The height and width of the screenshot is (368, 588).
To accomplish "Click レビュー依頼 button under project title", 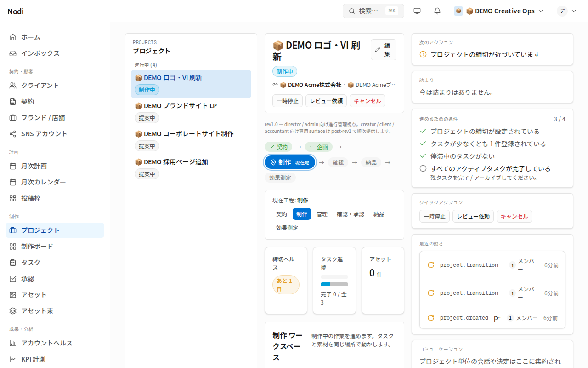I will pyautogui.click(x=326, y=101).
